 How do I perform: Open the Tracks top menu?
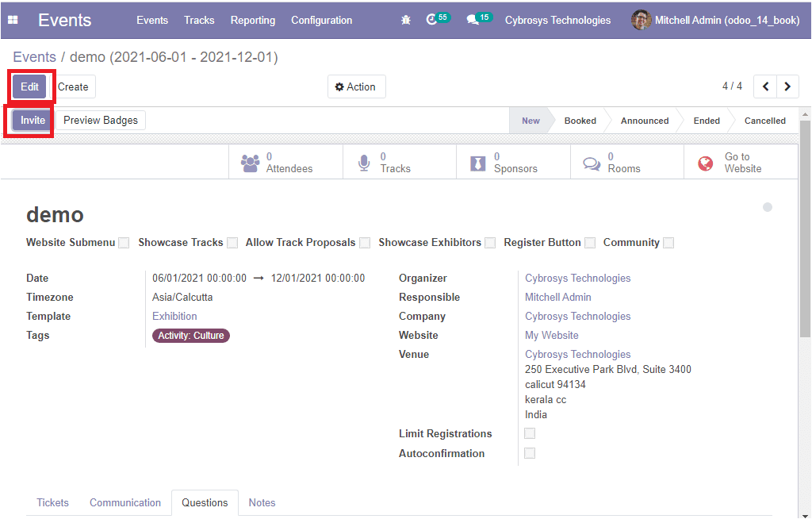[199, 20]
